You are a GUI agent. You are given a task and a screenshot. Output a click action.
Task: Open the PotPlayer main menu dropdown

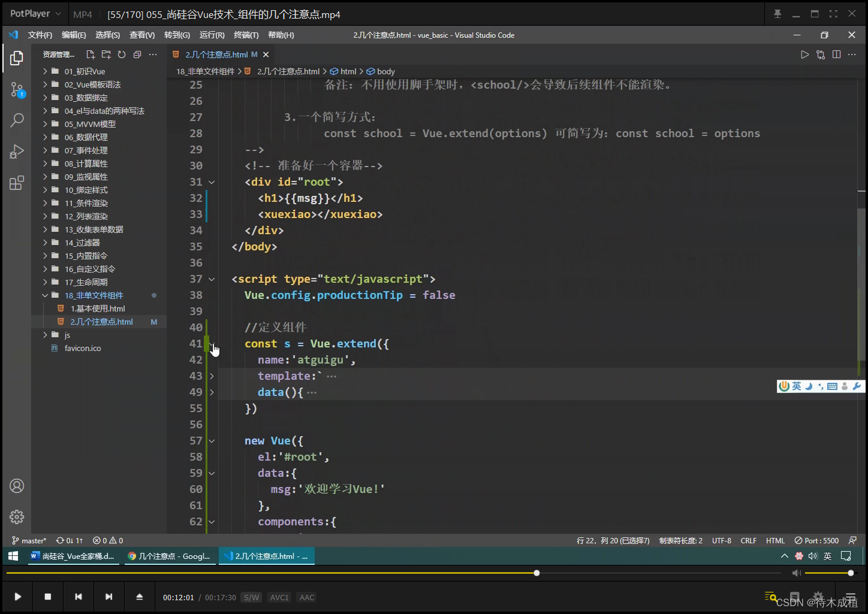point(35,14)
